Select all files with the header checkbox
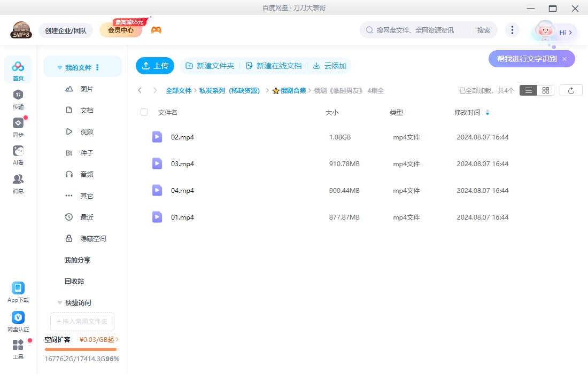Viewport: 588px width, 374px height. pos(143,112)
